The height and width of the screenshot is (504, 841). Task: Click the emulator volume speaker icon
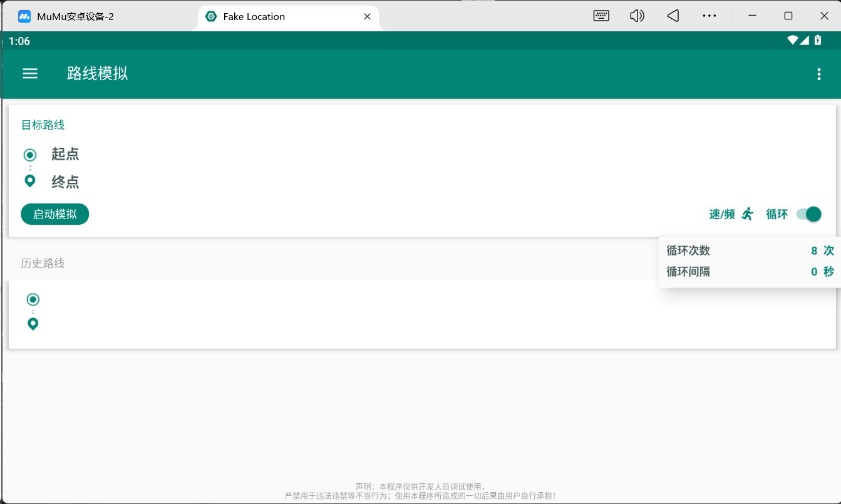(637, 16)
